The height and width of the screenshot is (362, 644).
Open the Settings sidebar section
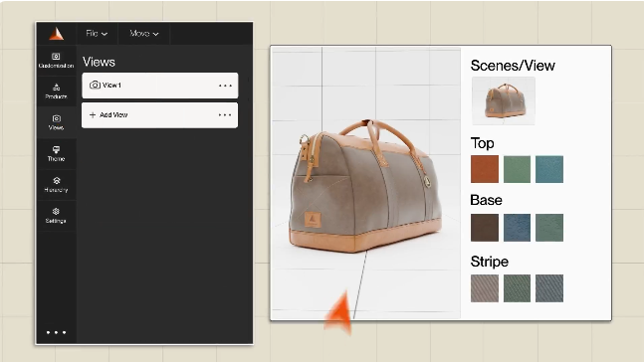pos(57,216)
